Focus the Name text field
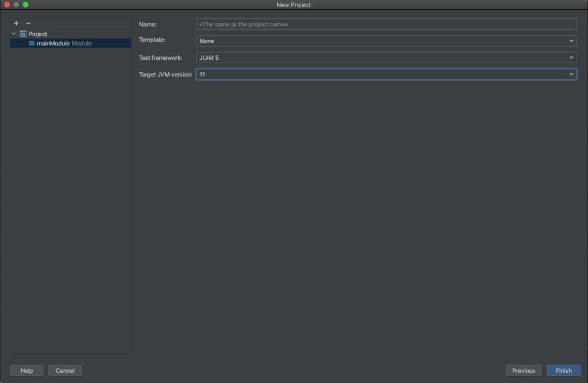588x383 pixels. click(x=386, y=25)
